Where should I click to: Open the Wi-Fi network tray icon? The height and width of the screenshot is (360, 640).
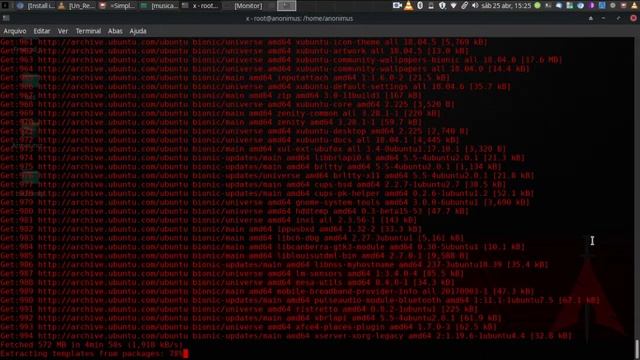[453, 5]
